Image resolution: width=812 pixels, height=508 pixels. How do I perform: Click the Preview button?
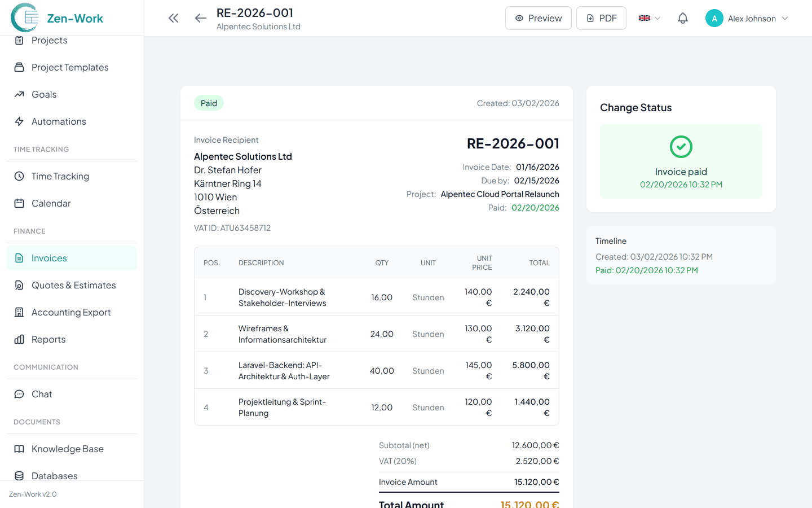point(538,18)
